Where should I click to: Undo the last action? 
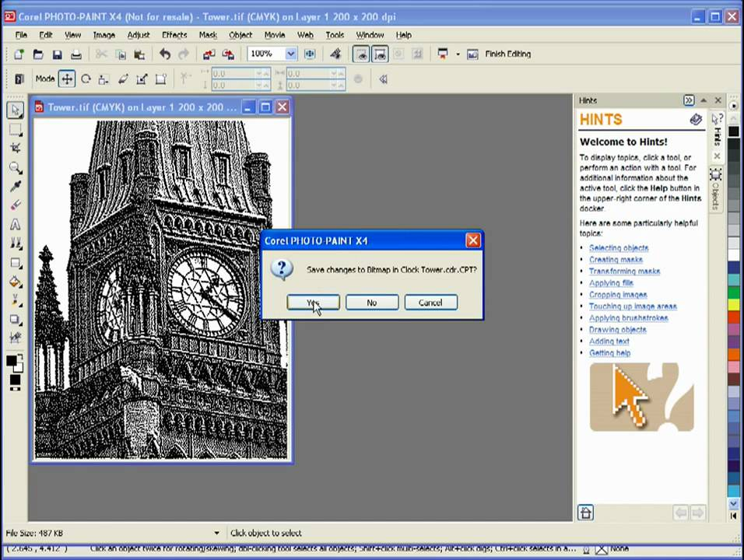pyautogui.click(x=165, y=54)
